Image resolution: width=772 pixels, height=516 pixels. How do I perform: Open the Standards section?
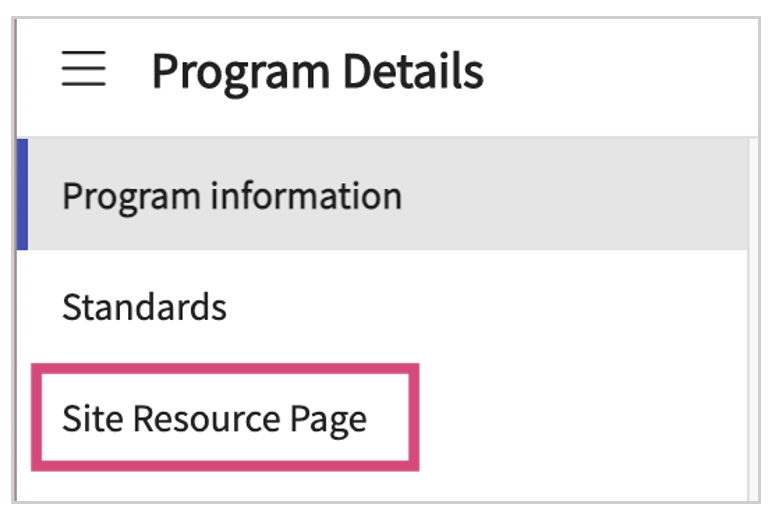tap(144, 307)
